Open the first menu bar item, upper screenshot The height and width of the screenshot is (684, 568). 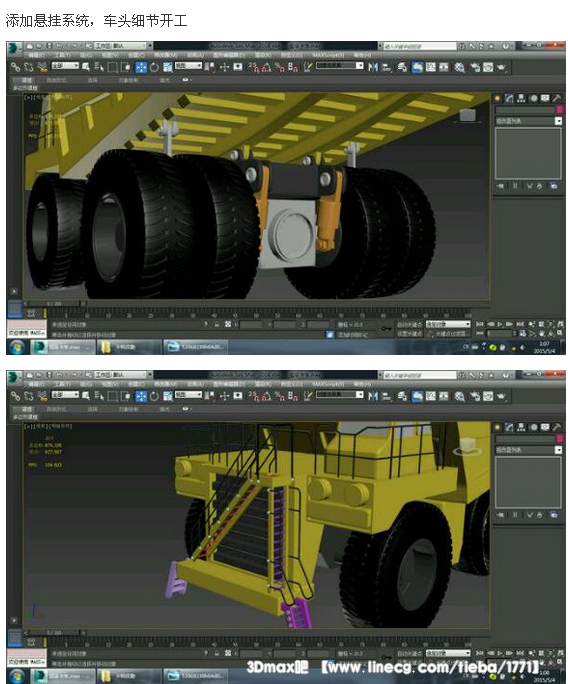[36, 55]
